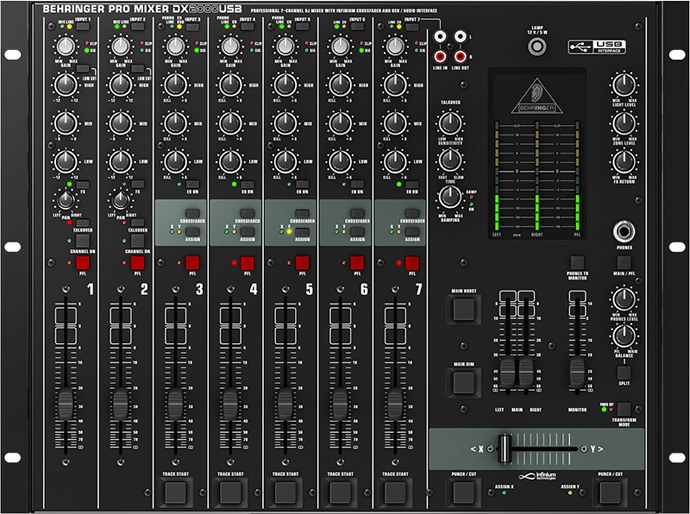This screenshot has width=690, height=514.
Task: Click the Phones Level knob
Action: (x=624, y=299)
